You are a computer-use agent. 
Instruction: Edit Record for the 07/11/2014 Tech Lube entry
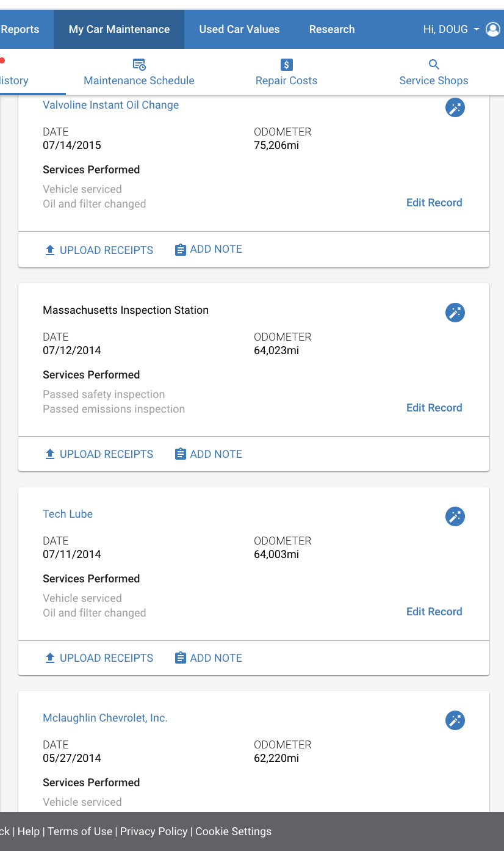[x=434, y=612]
